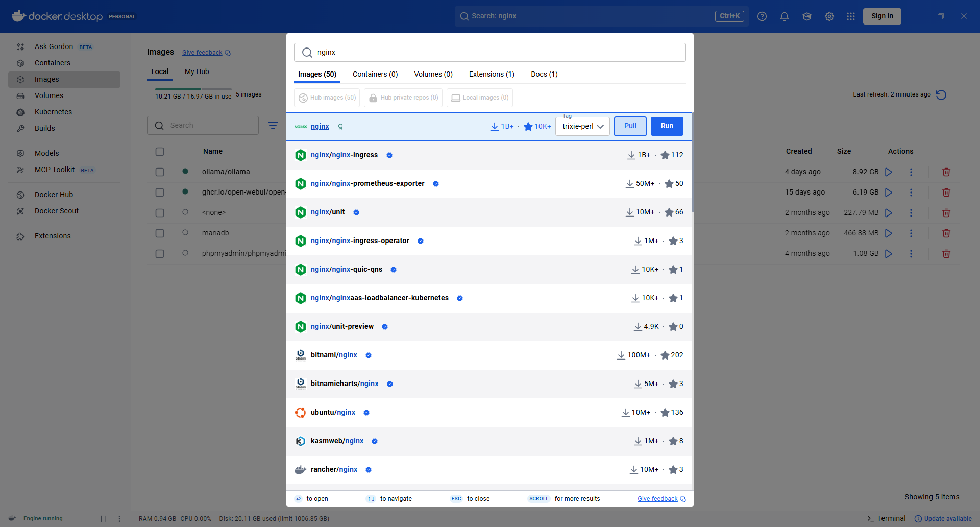This screenshot has height=527, width=980.
Task: Click the image list filter icon
Action: tap(273, 125)
